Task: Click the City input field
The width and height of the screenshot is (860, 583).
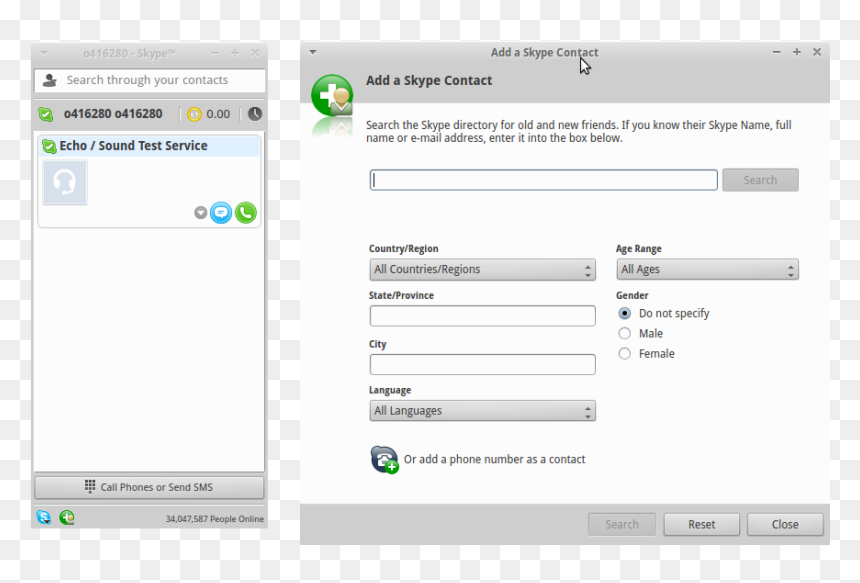Action: (x=483, y=365)
